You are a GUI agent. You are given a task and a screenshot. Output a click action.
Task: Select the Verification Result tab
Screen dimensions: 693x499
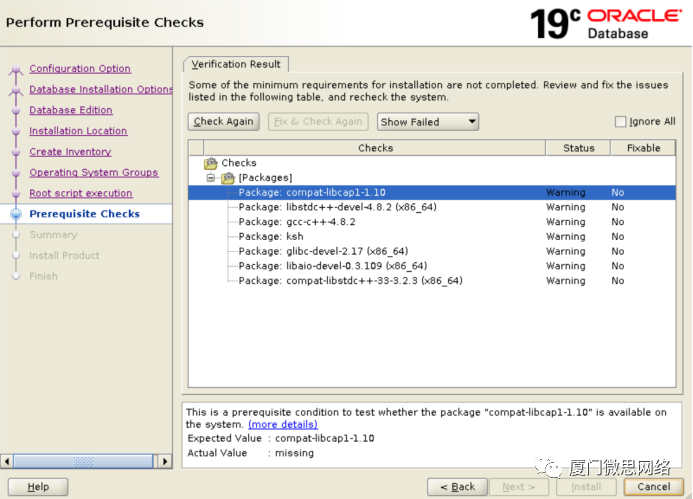coord(236,65)
